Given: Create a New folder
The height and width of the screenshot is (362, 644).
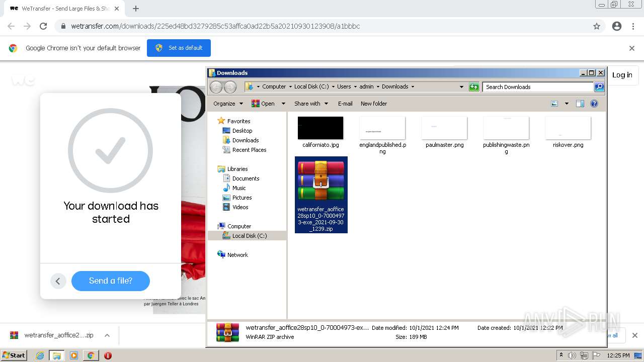Looking at the screenshot, I should [374, 104].
